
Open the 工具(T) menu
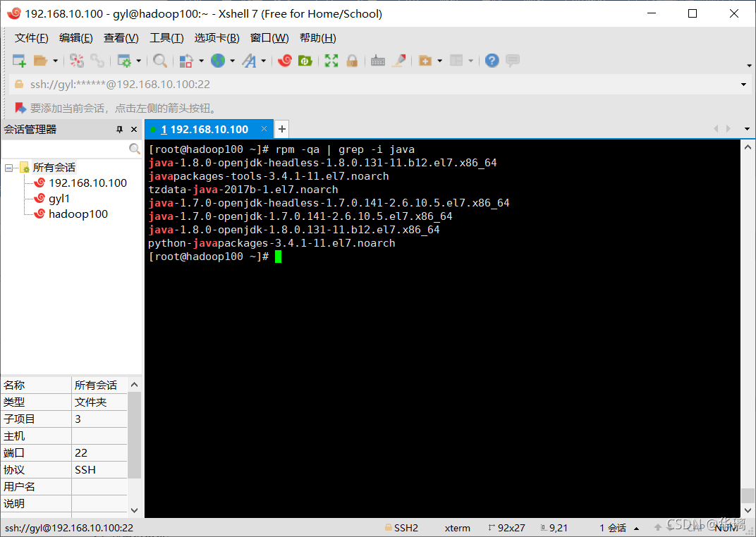click(x=166, y=38)
